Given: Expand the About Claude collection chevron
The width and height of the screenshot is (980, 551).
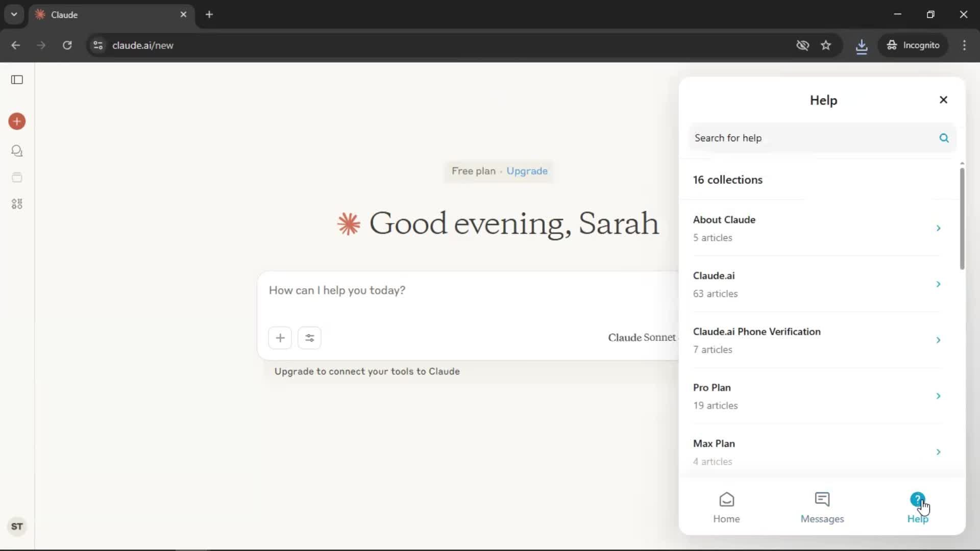Looking at the screenshot, I should (x=938, y=228).
